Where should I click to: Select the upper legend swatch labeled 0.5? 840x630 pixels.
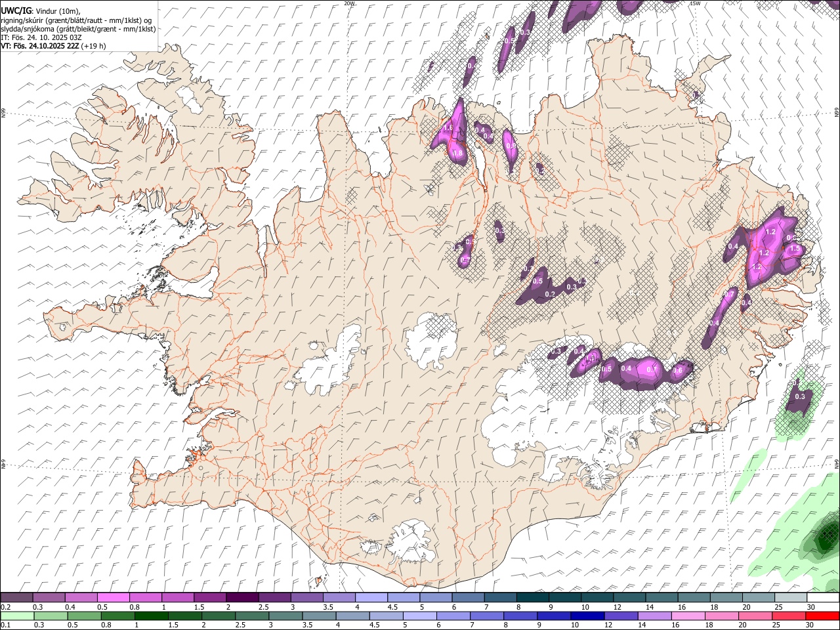pyautogui.click(x=113, y=598)
